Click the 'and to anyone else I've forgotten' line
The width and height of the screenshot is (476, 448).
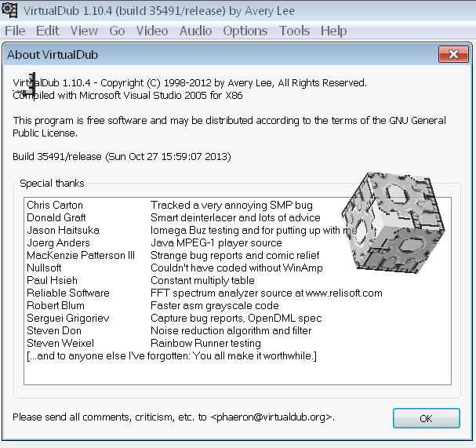tap(172, 356)
